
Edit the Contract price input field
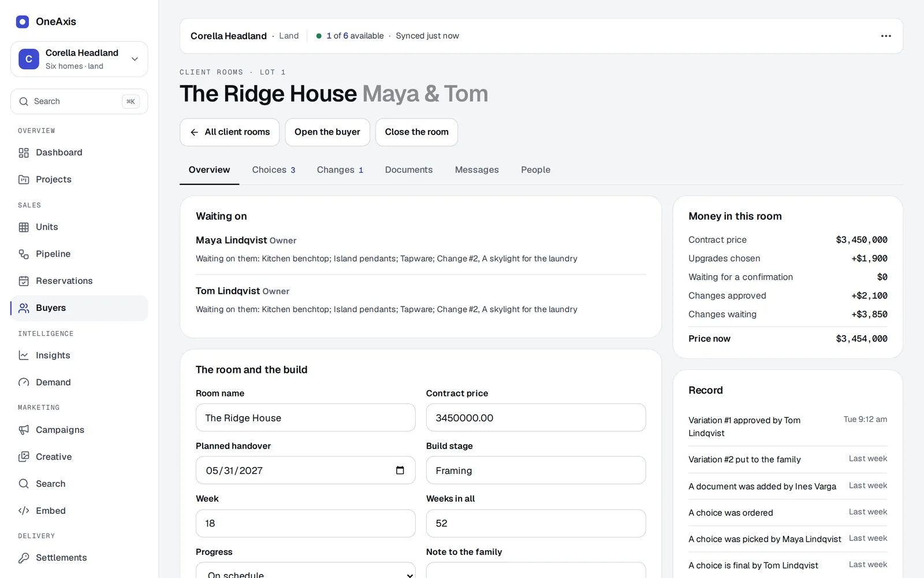click(536, 418)
